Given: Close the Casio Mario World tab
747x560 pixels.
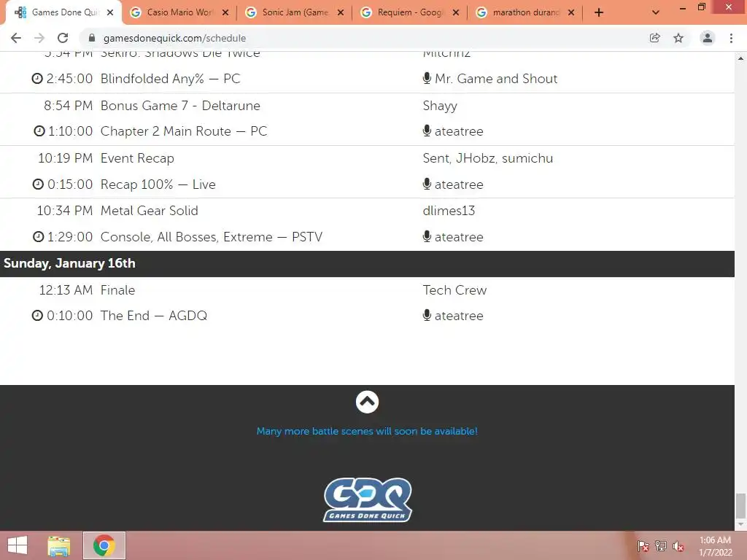Looking at the screenshot, I should click(225, 13).
